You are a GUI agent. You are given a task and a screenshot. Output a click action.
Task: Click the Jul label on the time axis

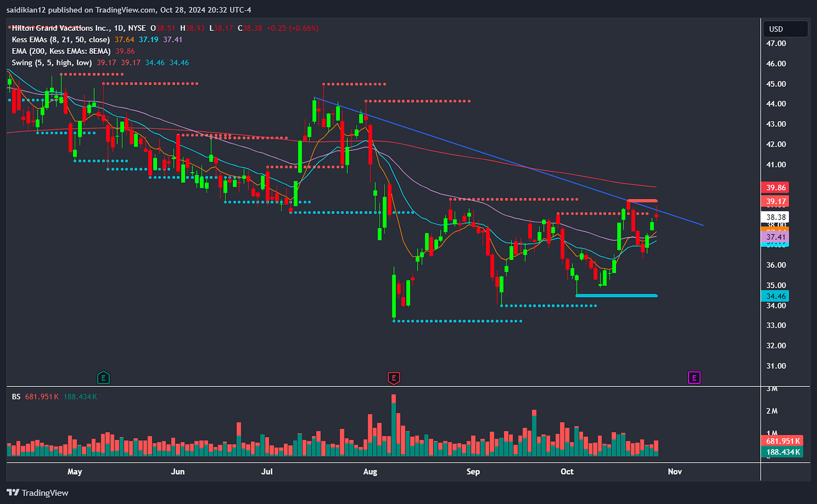click(267, 471)
